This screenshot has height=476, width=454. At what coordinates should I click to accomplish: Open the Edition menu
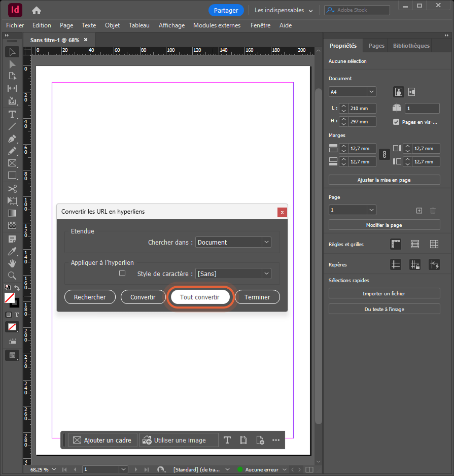coord(42,25)
